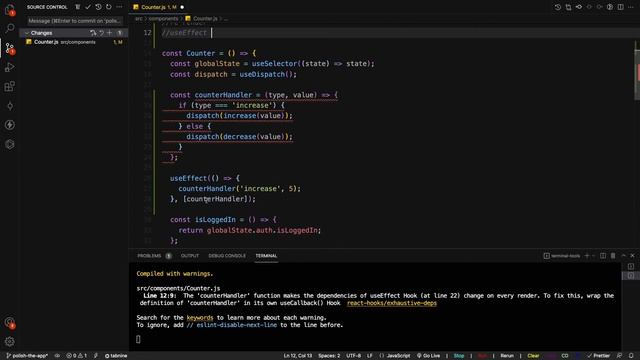
Task: Close the bottom panel
Action: (x=632, y=256)
